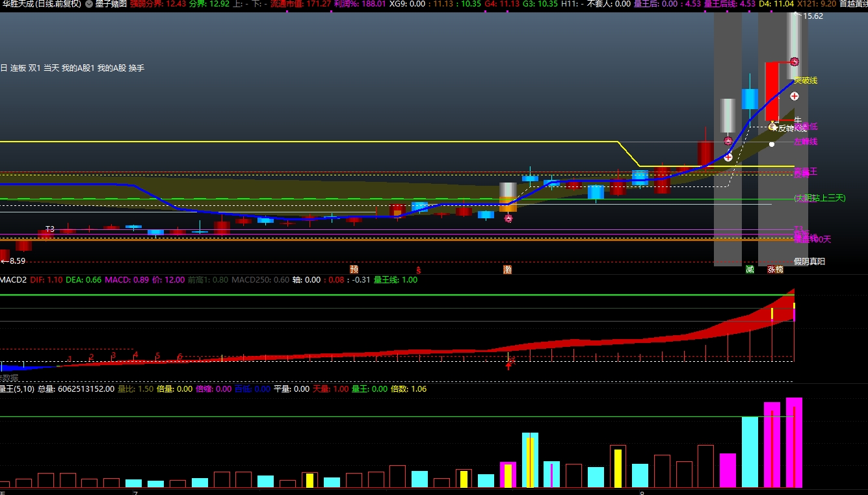868x495 pixels.
Task: Select the 我的A股1 label
Action: [78, 68]
